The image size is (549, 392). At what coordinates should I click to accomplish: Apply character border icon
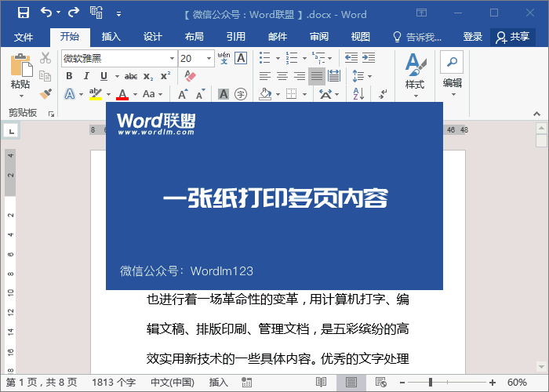point(241,58)
